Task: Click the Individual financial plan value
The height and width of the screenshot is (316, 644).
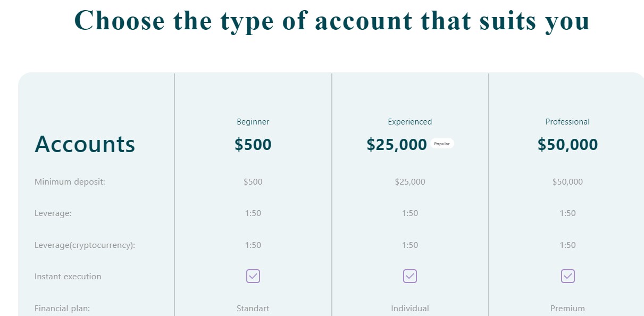Action: click(x=410, y=309)
